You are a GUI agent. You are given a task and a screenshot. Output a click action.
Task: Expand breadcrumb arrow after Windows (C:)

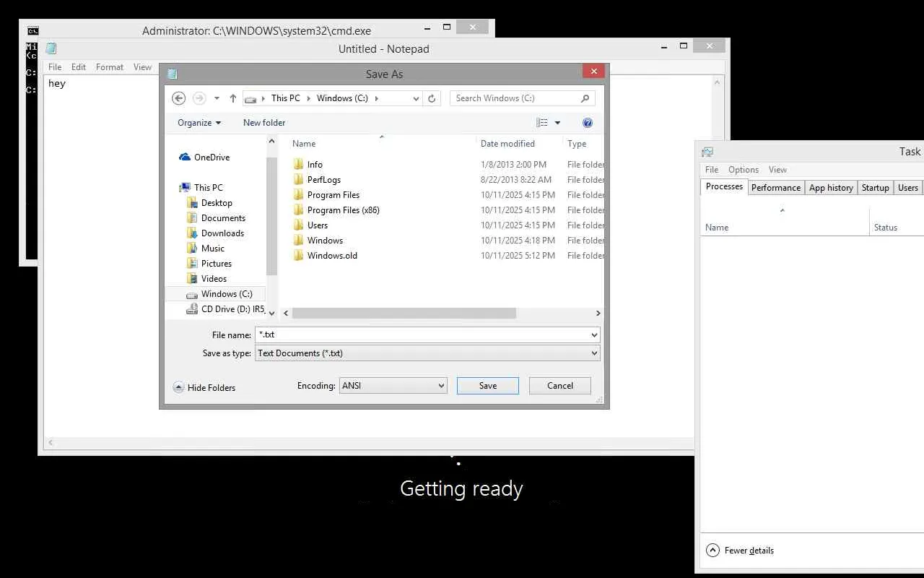click(x=376, y=98)
